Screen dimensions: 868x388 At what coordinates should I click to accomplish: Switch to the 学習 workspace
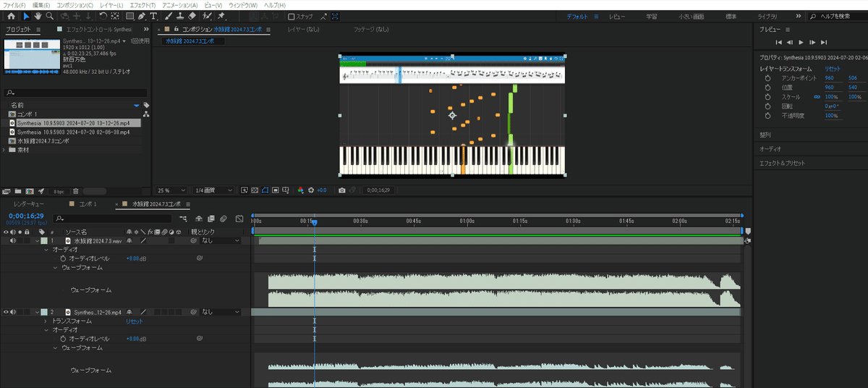652,16
